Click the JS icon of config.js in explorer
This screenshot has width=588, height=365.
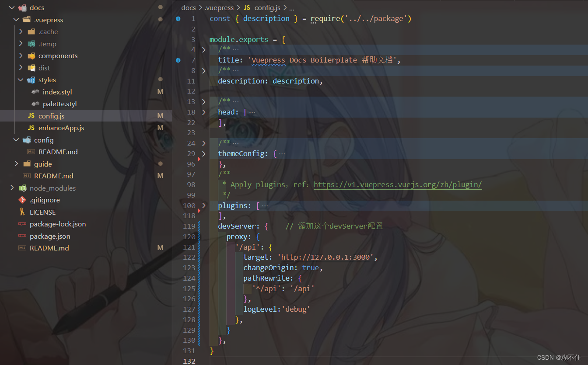[31, 116]
